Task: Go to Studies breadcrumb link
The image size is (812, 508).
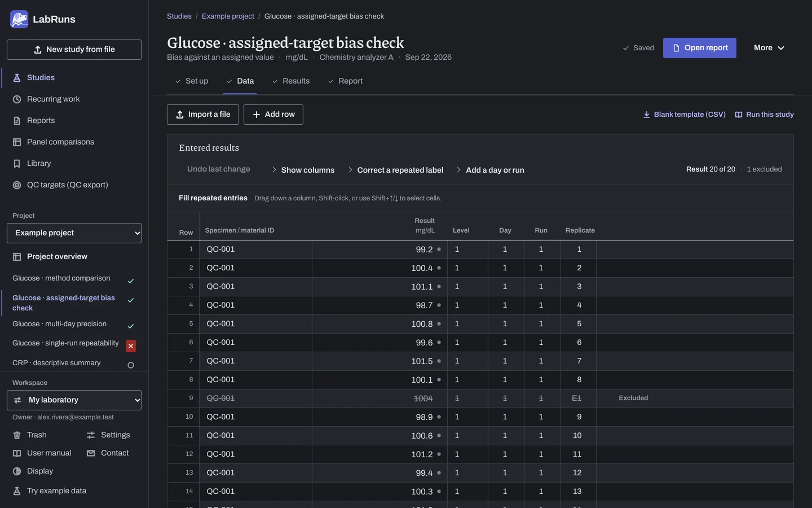Action: pos(179,16)
